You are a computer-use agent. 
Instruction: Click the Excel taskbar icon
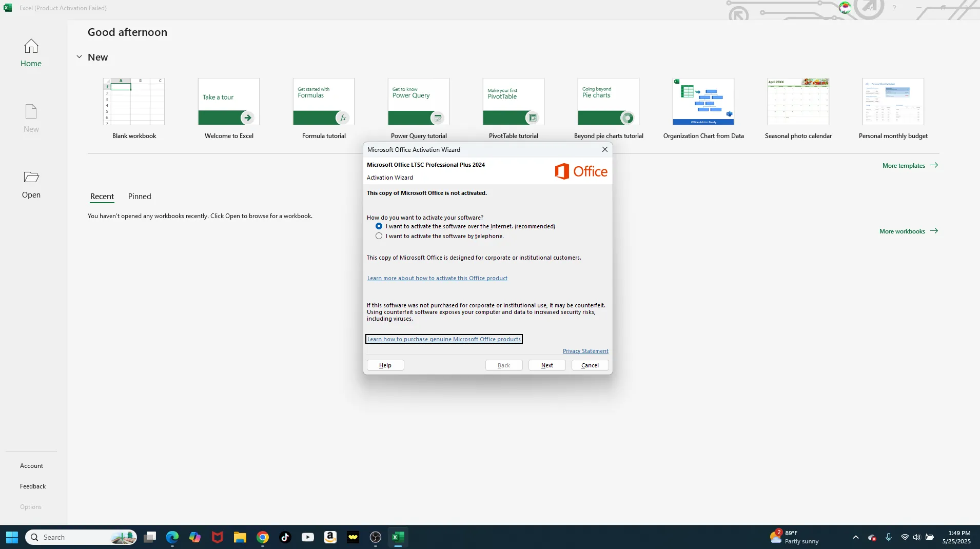pos(398,537)
